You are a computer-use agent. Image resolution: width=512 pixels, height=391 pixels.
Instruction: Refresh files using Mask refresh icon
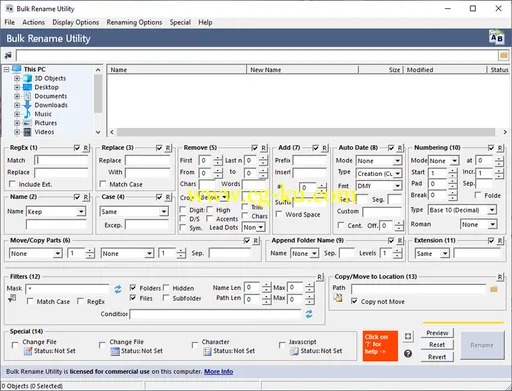click(x=118, y=289)
